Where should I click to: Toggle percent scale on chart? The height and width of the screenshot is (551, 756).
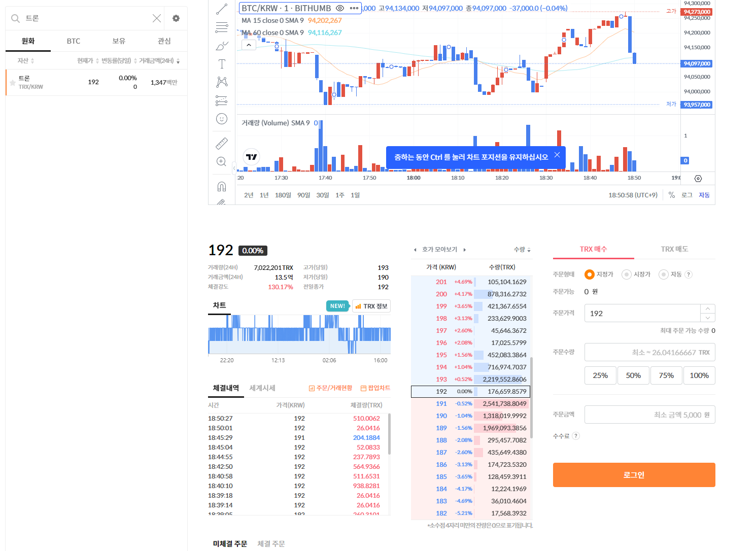click(672, 195)
